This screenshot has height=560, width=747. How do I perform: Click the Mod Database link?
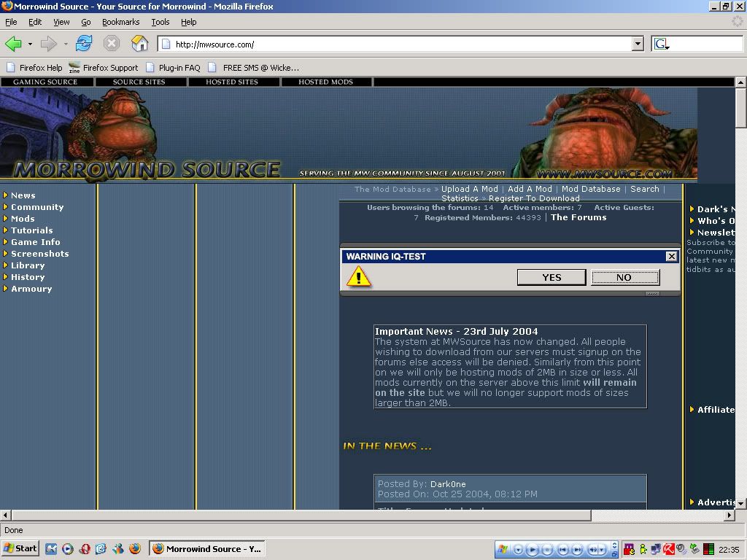591,189
